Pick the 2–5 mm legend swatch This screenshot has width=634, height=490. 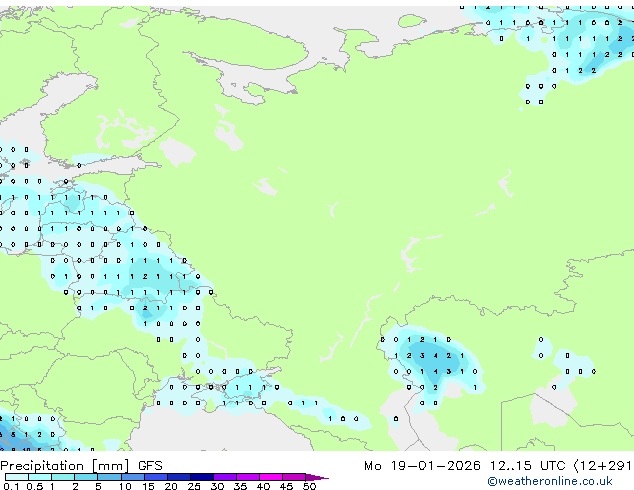(x=86, y=477)
